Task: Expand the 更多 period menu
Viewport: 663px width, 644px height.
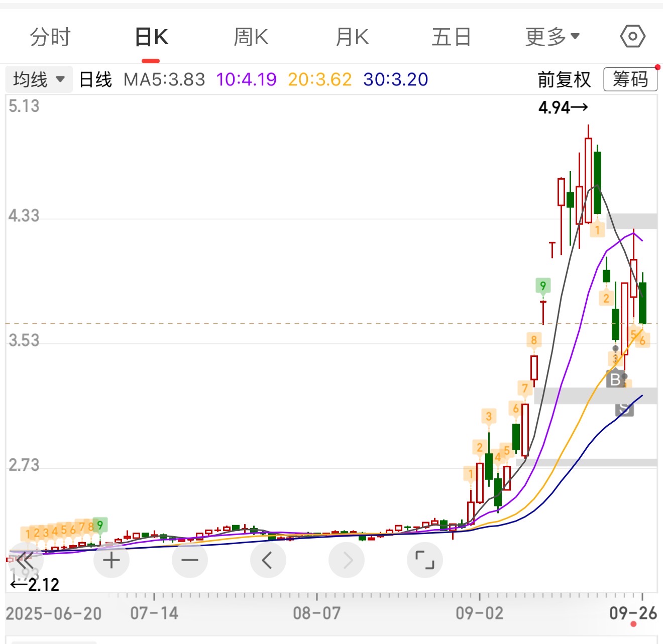Action: (x=552, y=37)
